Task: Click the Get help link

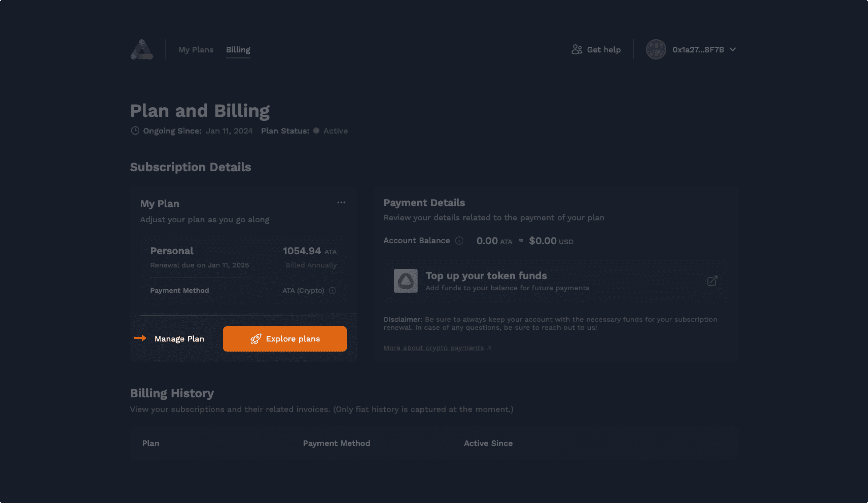Action: 604,50
